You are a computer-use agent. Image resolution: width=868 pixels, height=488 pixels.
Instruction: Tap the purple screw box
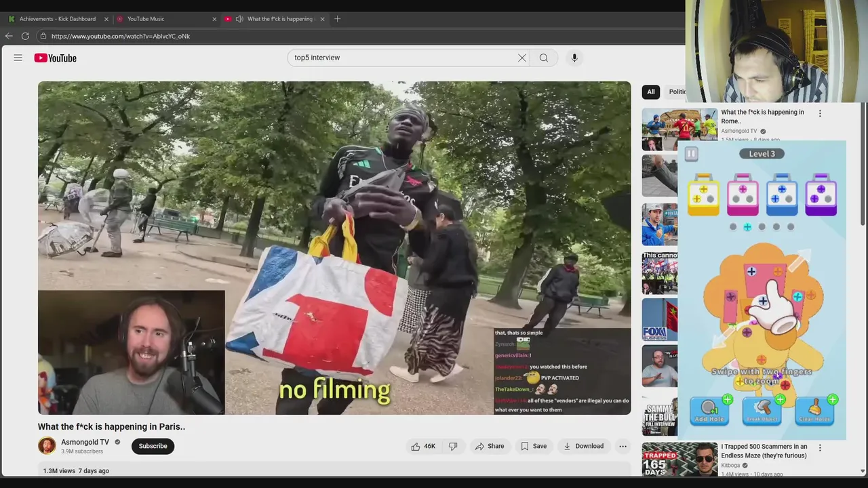click(821, 195)
